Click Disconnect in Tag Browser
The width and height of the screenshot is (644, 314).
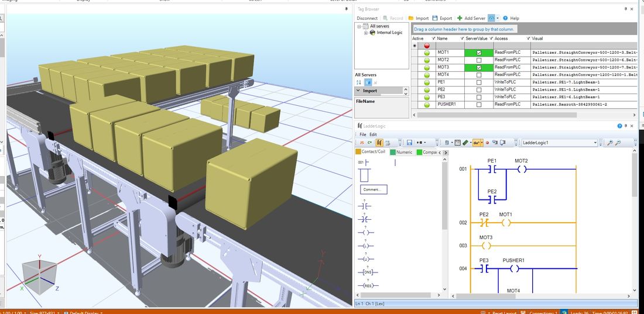coord(366,18)
